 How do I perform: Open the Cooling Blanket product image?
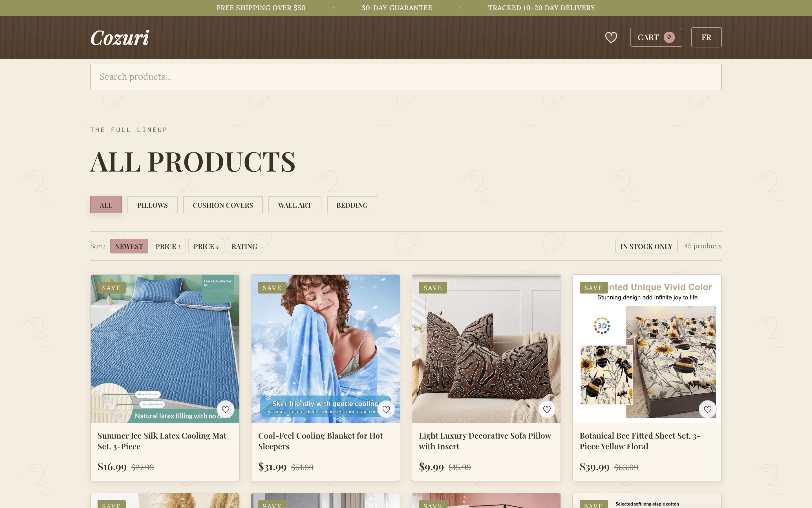(x=325, y=349)
